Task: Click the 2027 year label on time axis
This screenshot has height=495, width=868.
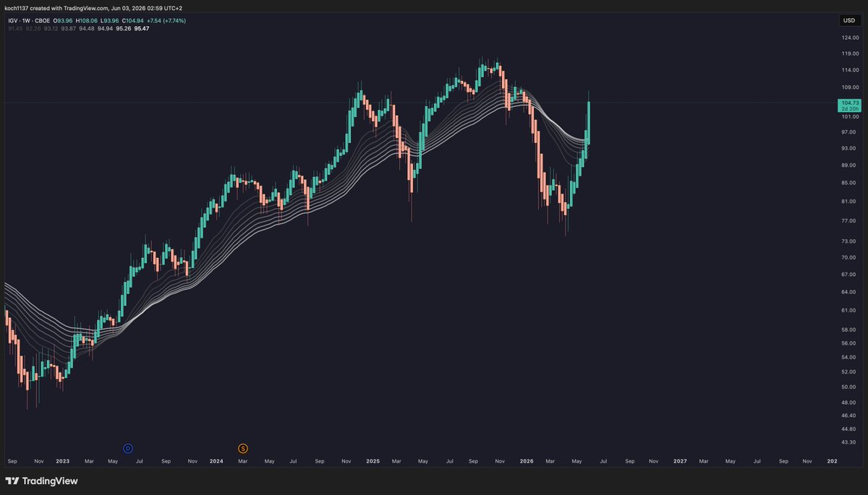Action: click(680, 460)
